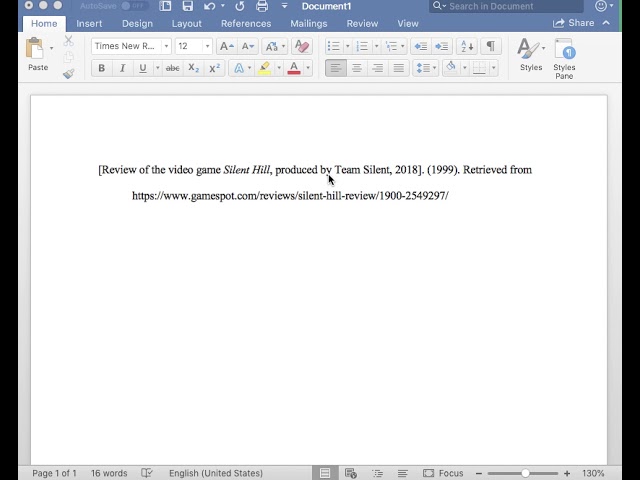The width and height of the screenshot is (640, 480).
Task: Center align the paragraph
Action: click(356, 68)
